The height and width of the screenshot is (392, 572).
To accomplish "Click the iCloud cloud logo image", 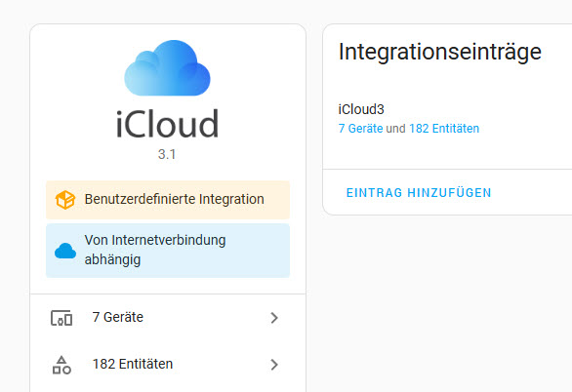I will pyautogui.click(x=167, y=67).
